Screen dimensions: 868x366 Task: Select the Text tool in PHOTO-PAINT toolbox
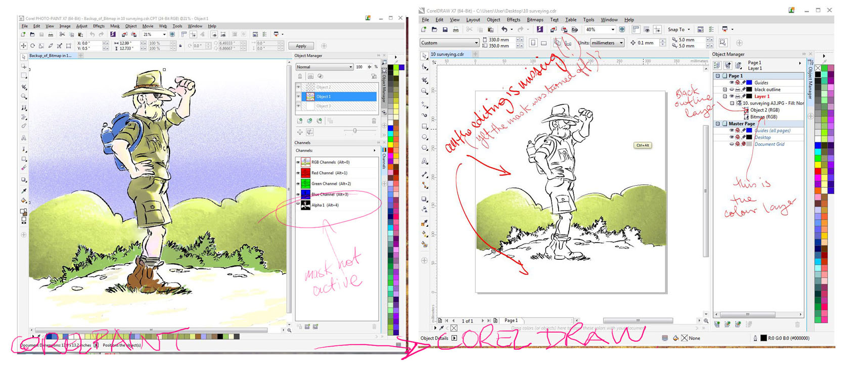point(24,138)
